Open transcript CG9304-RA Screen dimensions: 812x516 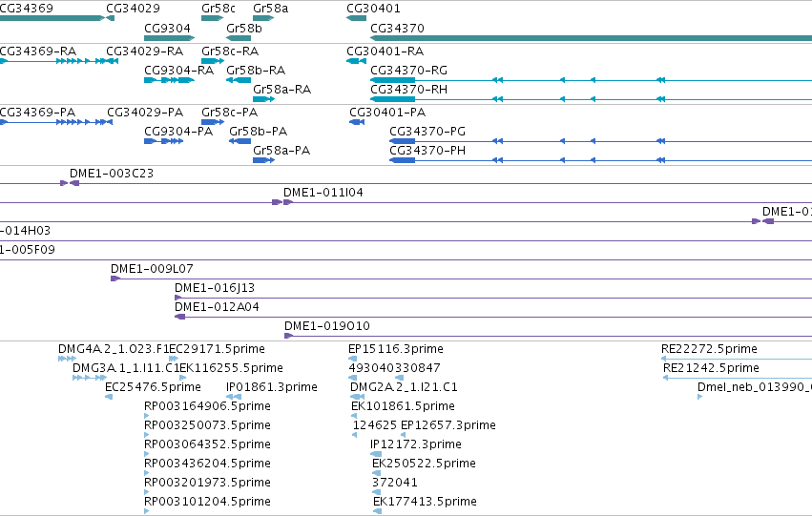169,80
